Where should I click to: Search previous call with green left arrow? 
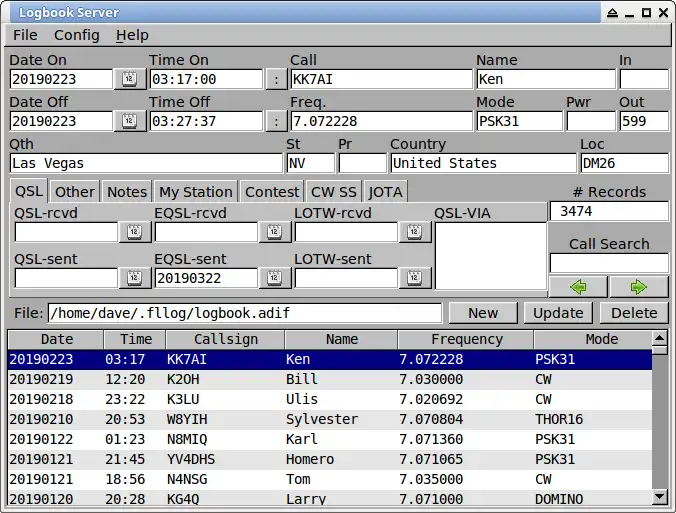[578, 288]
